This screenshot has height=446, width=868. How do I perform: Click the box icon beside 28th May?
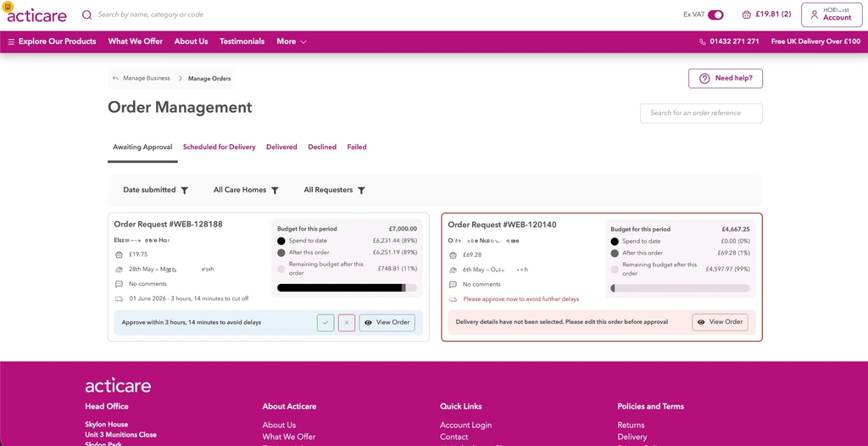click(119, 270)
